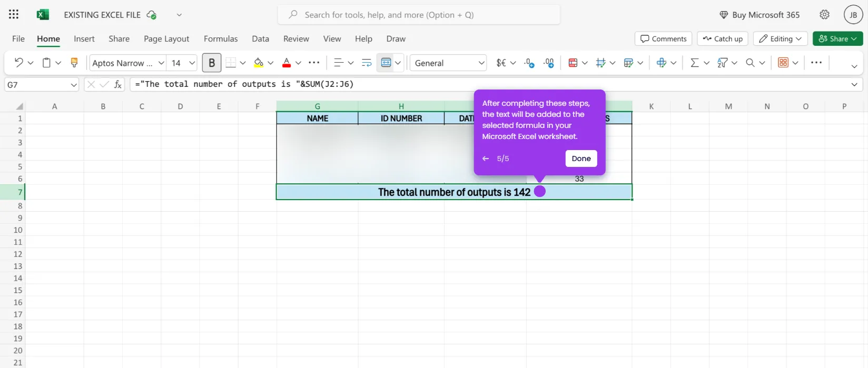Image resolution: width=868 pixels, height=368 pixels.
Task: Click the EXISTING EXCEL FILE name
Action: tap(102, 15)
